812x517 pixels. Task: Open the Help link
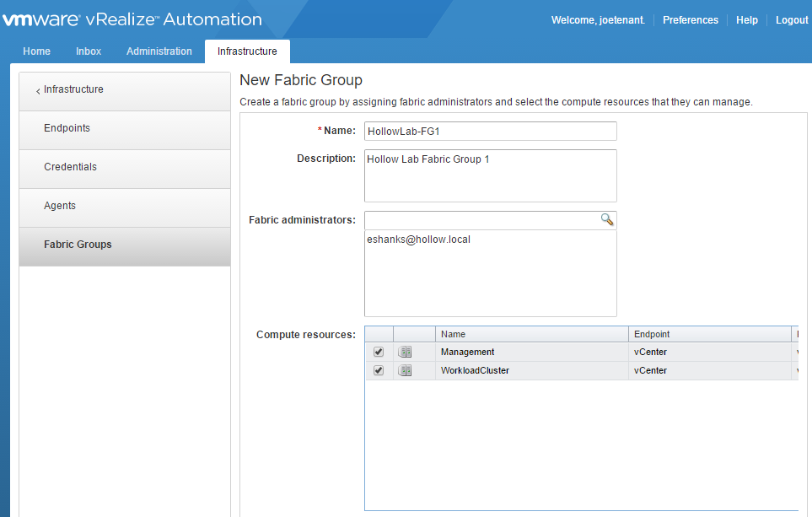746,20
